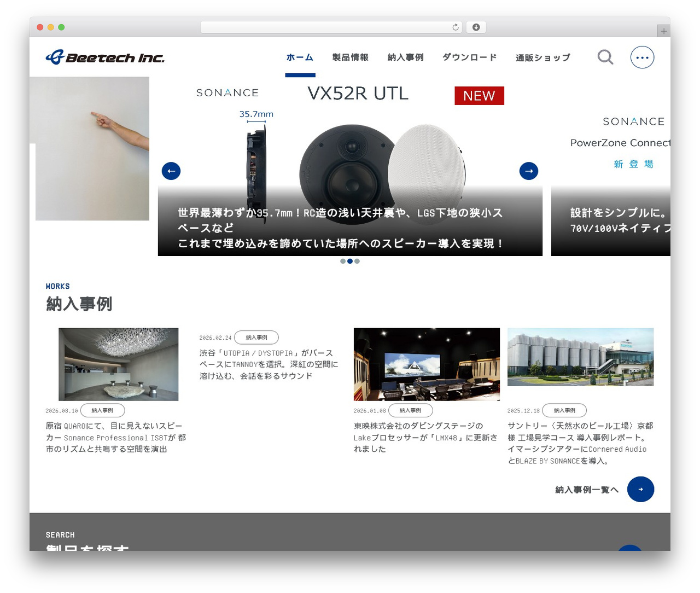Select the third carousel pagination dot
Image resolution: width=700 pixels, height=593 pixels.
(357, 261)
